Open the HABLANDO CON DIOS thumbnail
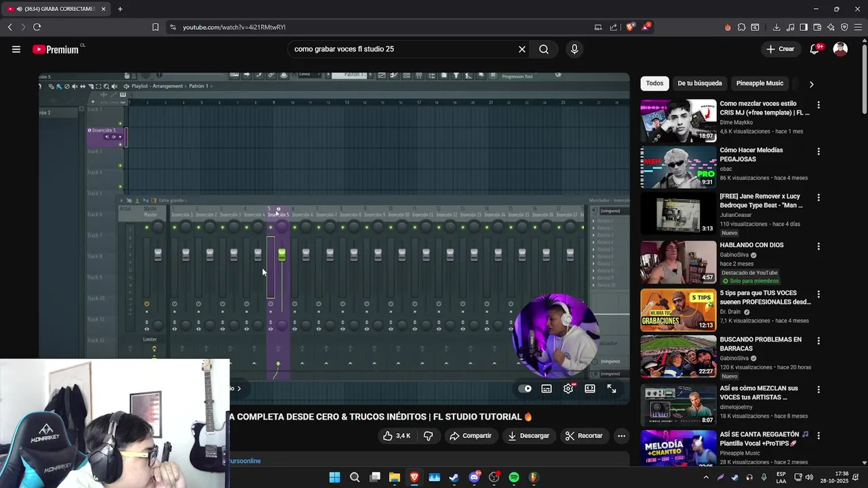The image size is (868, 488). tap(678, 262)
